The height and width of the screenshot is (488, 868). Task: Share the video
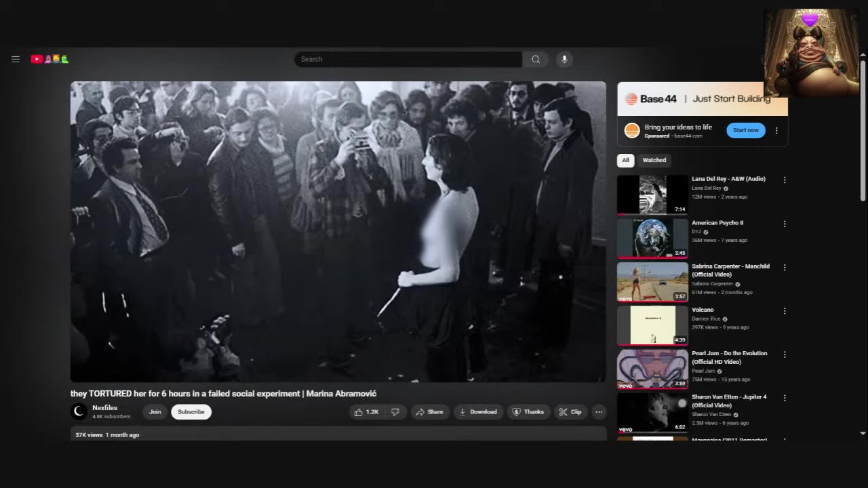(x=429, y=412)
